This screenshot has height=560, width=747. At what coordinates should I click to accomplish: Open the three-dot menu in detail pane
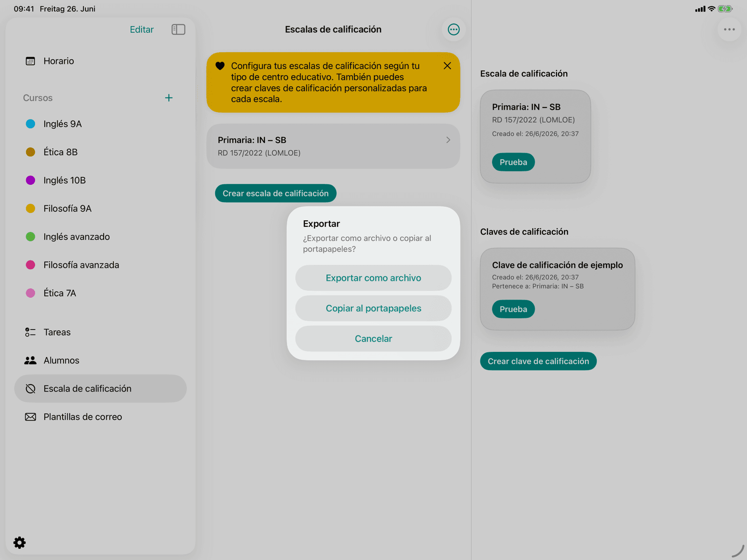729,29
